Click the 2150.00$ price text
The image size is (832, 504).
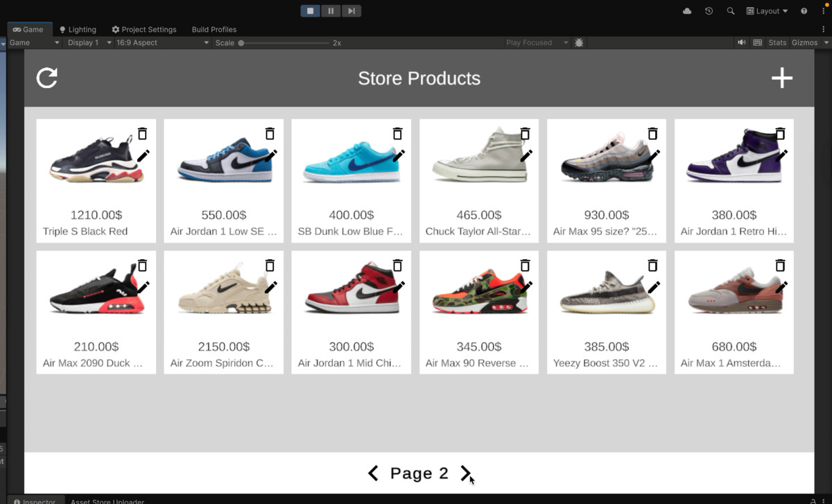coord(223,347)
